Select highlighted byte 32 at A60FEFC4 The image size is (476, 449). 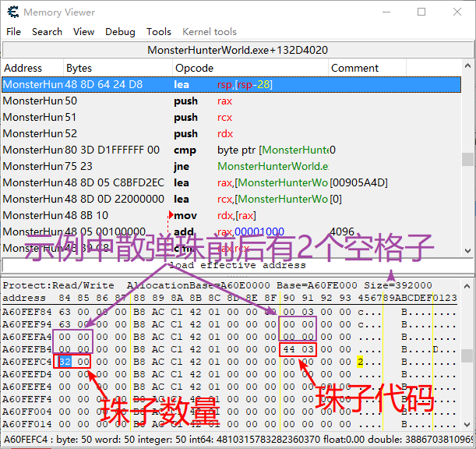click(65, 362)
